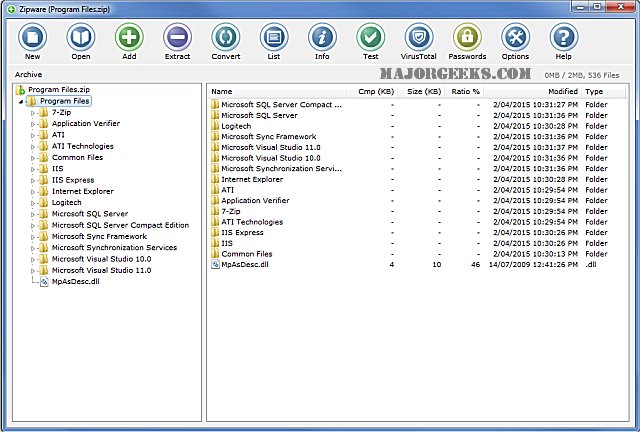Click the List toolbar icon

[274, 38]
